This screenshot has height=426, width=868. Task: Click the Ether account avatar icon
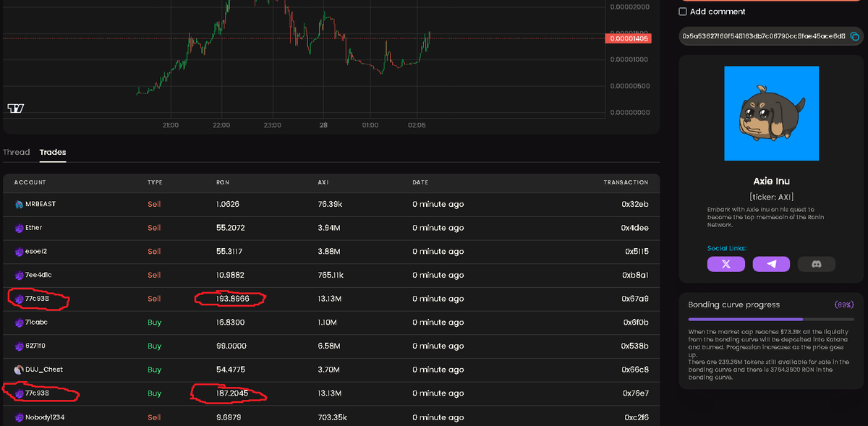click(19, 228)
